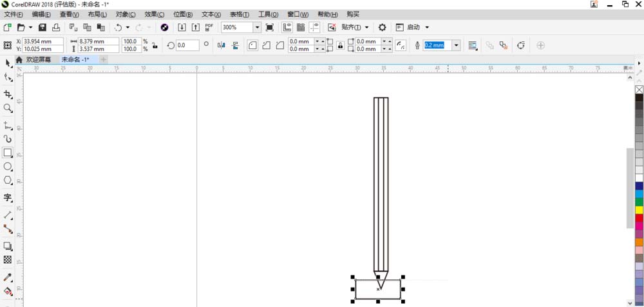Open the 文件 menu
The height and width of the screenshot is (307, 644).
pos(14,14)
